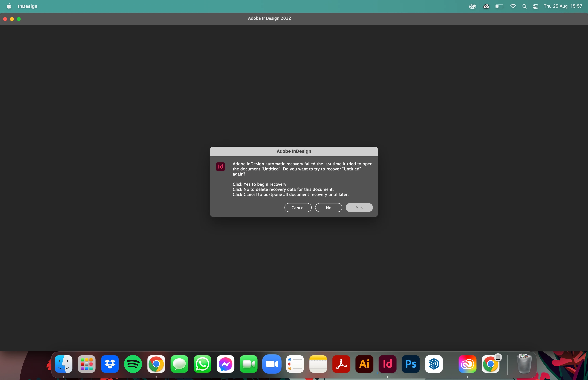Open the InDesign menu in menu bar
Image resolution: width=588 pixels, height=380 pixels.
27,6
